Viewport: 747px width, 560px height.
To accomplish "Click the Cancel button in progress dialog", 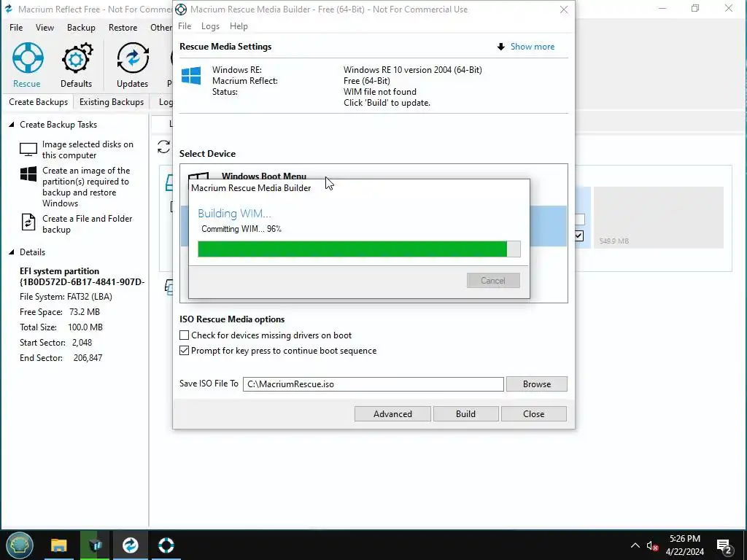I will (493, 281).
